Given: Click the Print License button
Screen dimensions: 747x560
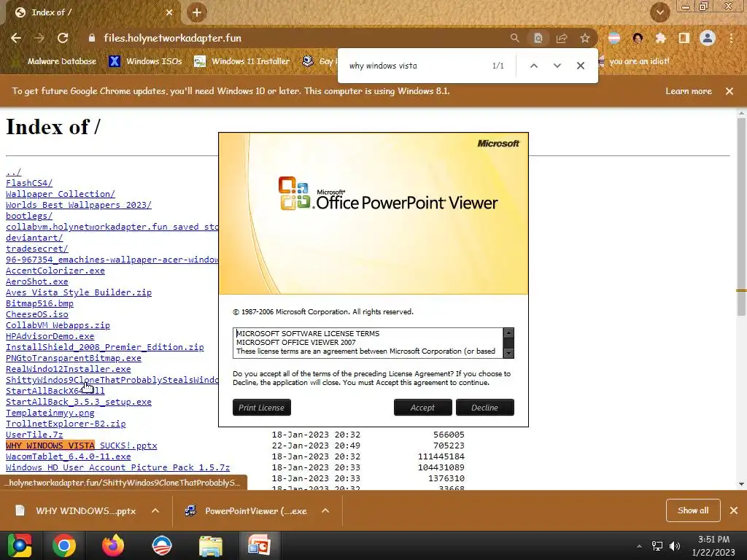Looking at the screenshot, I should point(262,408).
